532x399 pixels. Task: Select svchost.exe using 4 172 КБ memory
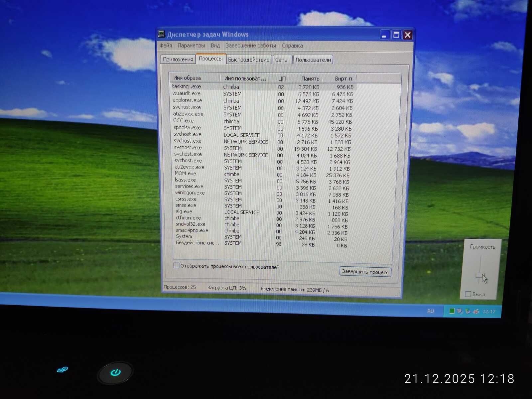point(263,135)
